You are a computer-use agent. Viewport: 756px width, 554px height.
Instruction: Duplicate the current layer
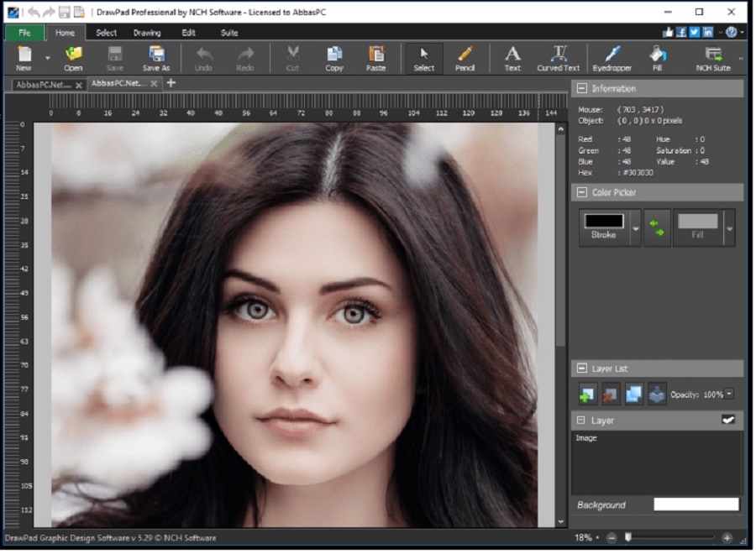[632, 394]
